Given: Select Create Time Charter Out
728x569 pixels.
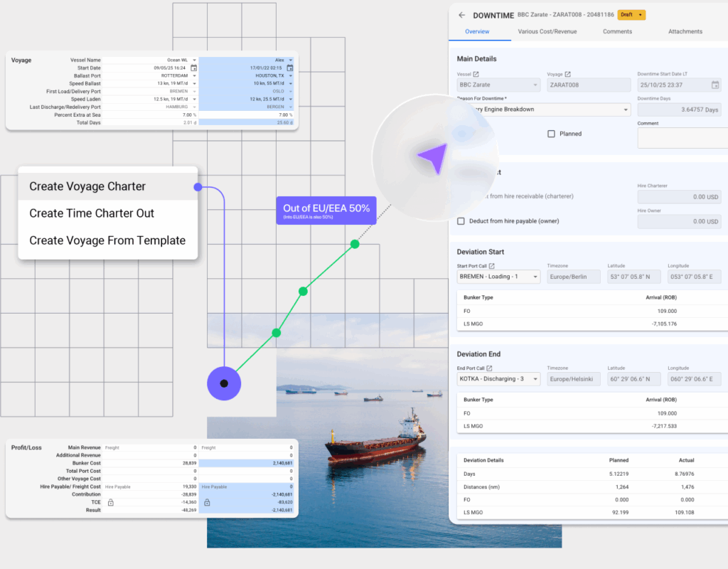Looking at the screenshot, I should click(x=92, y=213).
